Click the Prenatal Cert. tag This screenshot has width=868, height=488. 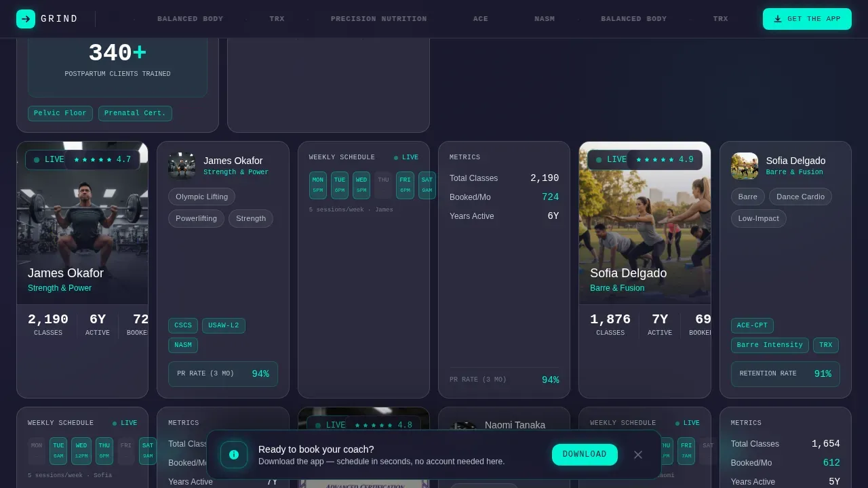(135, 113)
